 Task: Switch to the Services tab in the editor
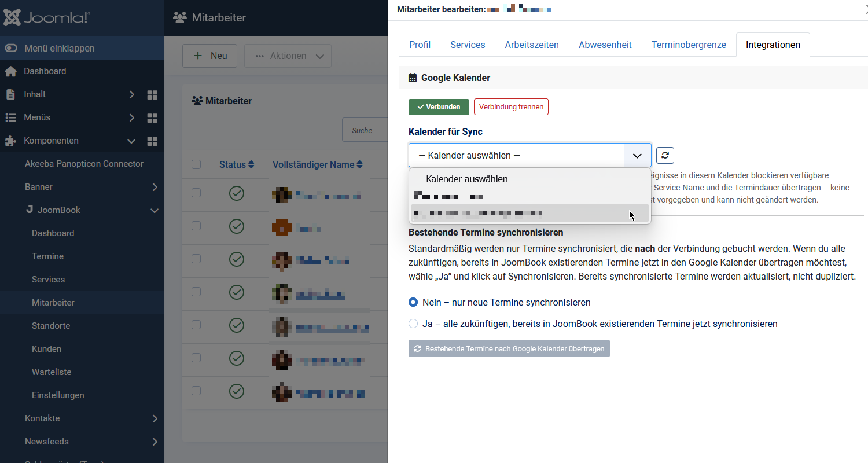(x=468, y=45)
